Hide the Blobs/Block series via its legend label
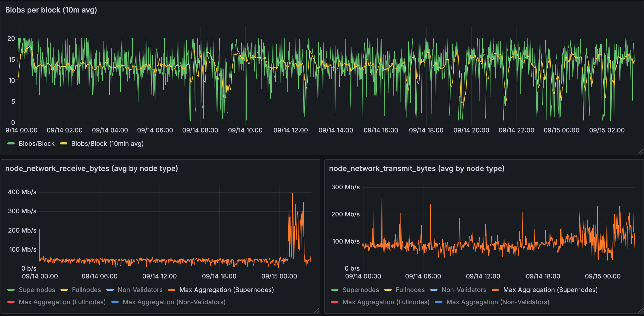This screenshot has width=644, height=316. coord(37,143)
